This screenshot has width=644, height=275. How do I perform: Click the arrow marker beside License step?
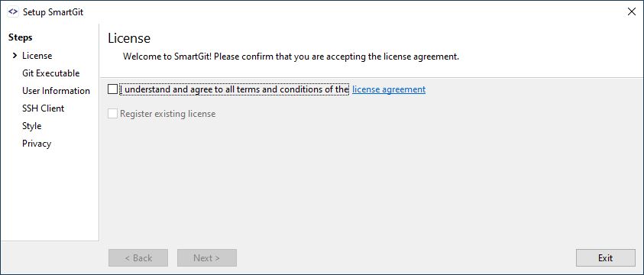click(15, 56)
